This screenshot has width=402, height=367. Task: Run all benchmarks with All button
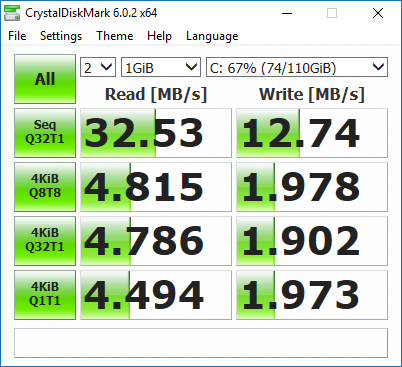45,79
